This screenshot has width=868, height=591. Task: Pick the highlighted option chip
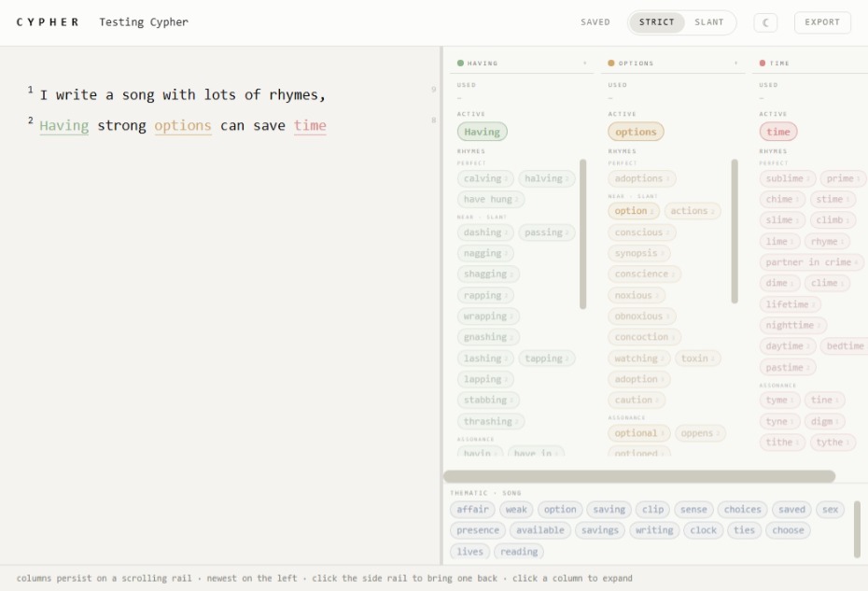coord(634,211)
